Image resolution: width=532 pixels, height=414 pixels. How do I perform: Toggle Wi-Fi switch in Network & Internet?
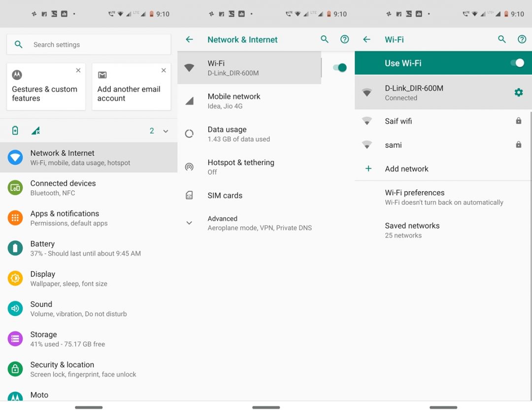click(x=339, y=68)
